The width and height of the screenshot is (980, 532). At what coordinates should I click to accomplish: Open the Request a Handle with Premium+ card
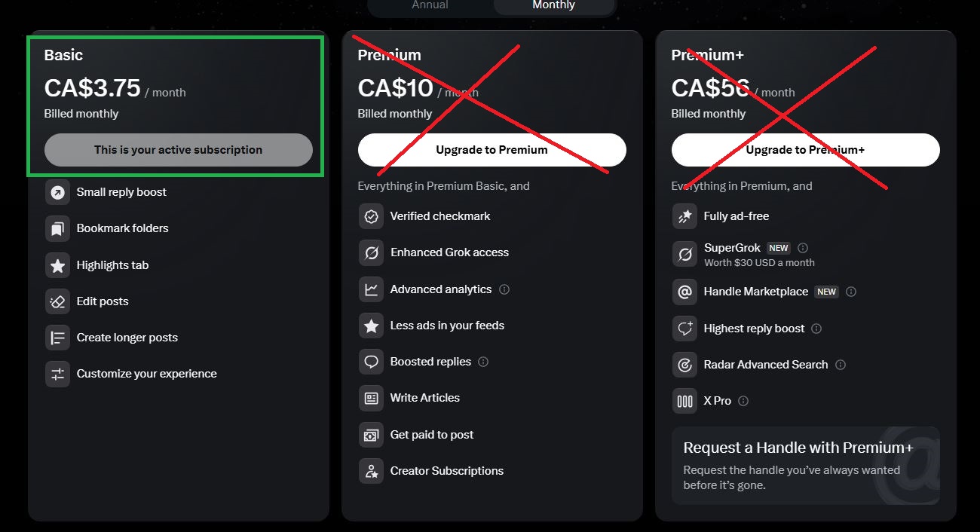tap(805, 466)
